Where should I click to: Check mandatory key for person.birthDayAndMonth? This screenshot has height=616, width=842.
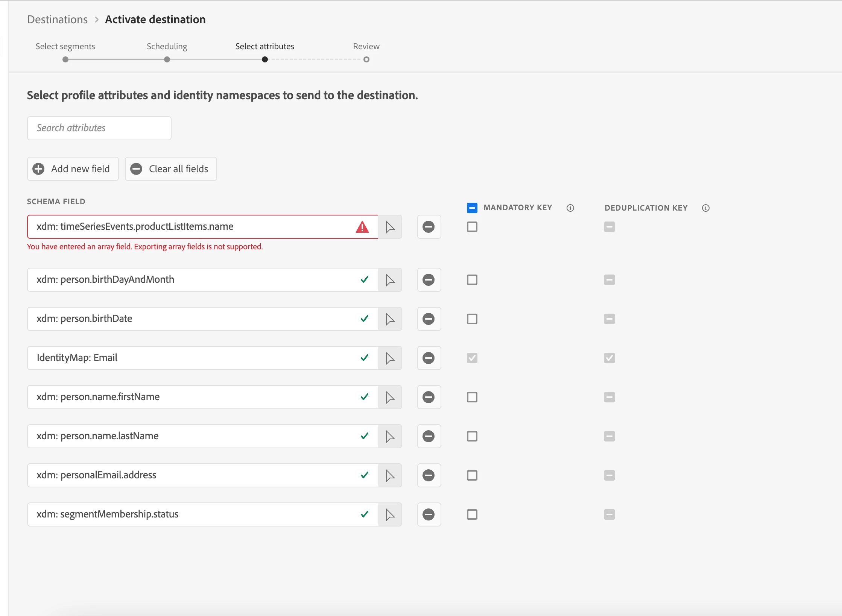click(x=472, y=280)
